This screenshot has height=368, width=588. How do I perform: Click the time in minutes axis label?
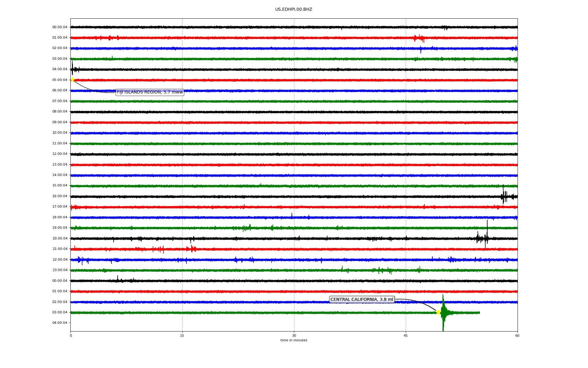pyautogui.click(x=294, y=340)
